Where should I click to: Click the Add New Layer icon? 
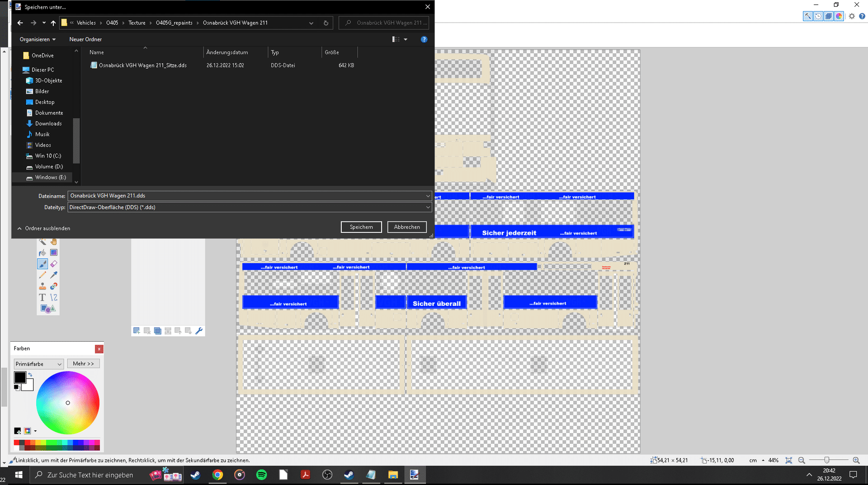[137, 331]
